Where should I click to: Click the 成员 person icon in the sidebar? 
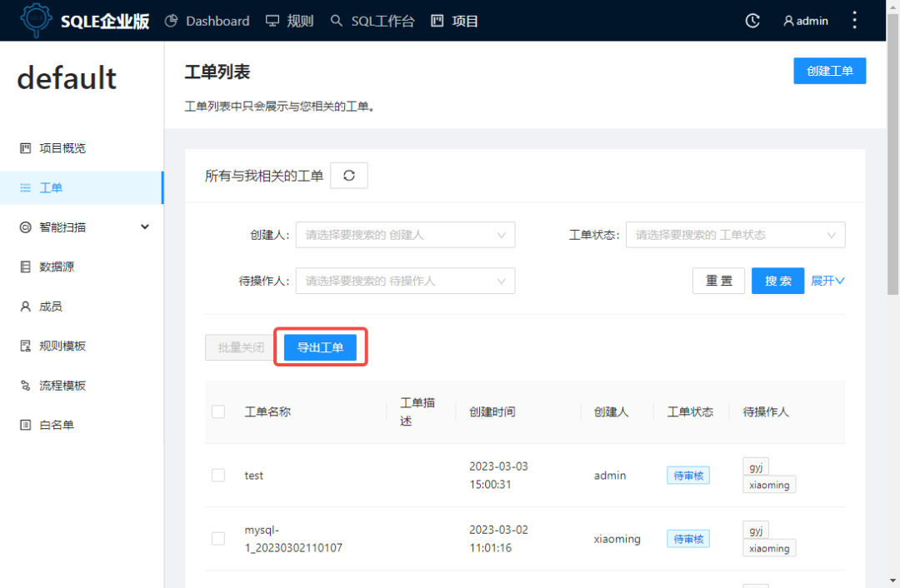(25, 306)
